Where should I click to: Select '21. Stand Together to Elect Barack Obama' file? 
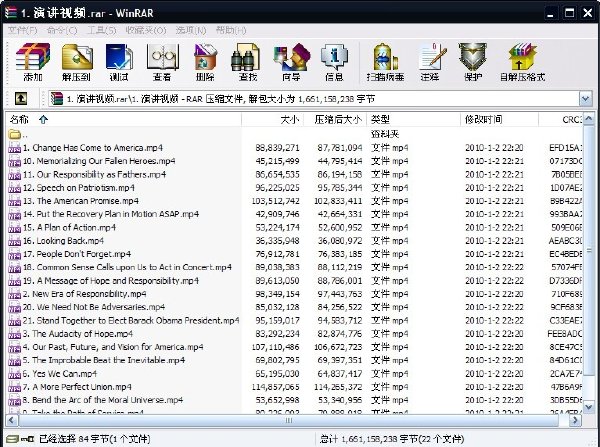point(131,321)
